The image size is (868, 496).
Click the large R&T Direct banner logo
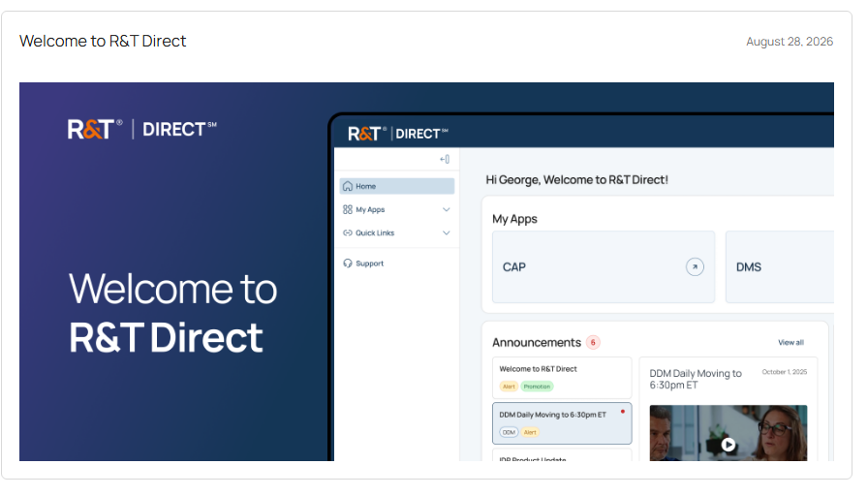[x=142, y=130]
